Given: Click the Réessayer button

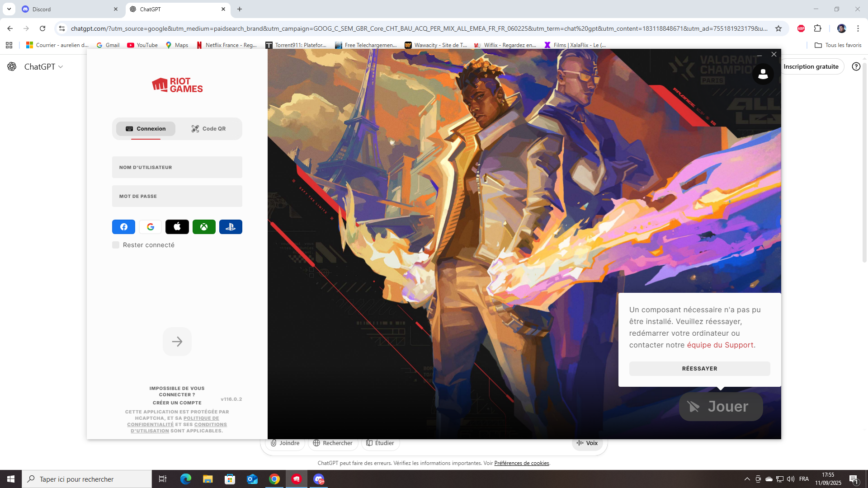Looking at the screenshot, I should click(x=699, y=369).
